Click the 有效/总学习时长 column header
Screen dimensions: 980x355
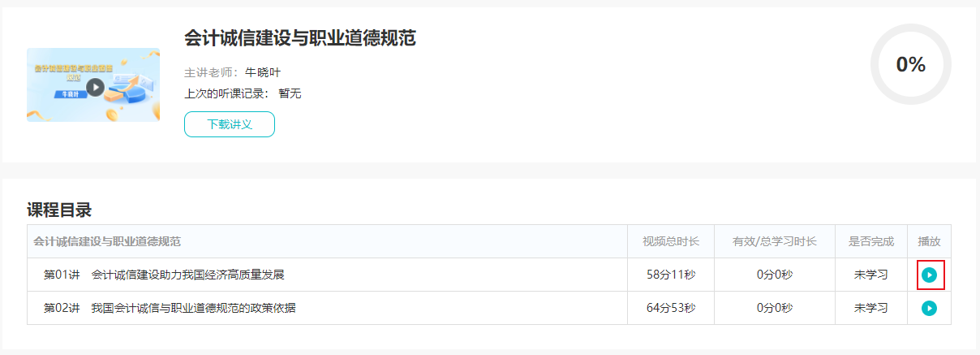coord(775,241)
